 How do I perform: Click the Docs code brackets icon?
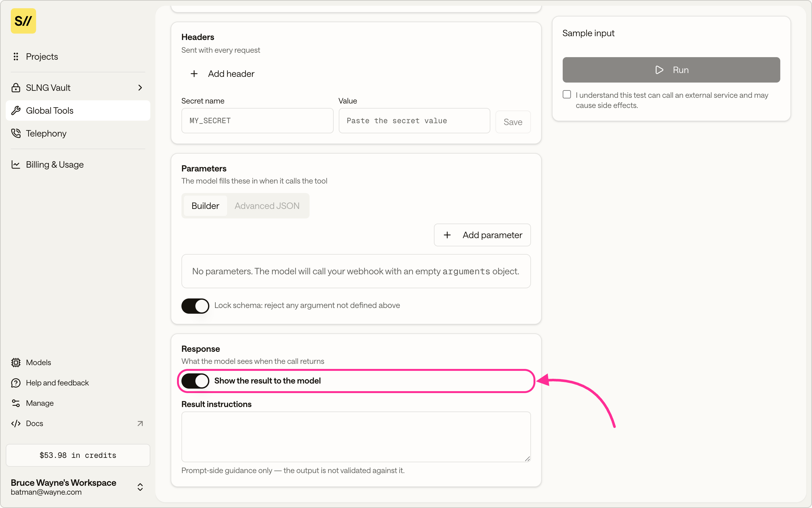click(x=16, y=423)
